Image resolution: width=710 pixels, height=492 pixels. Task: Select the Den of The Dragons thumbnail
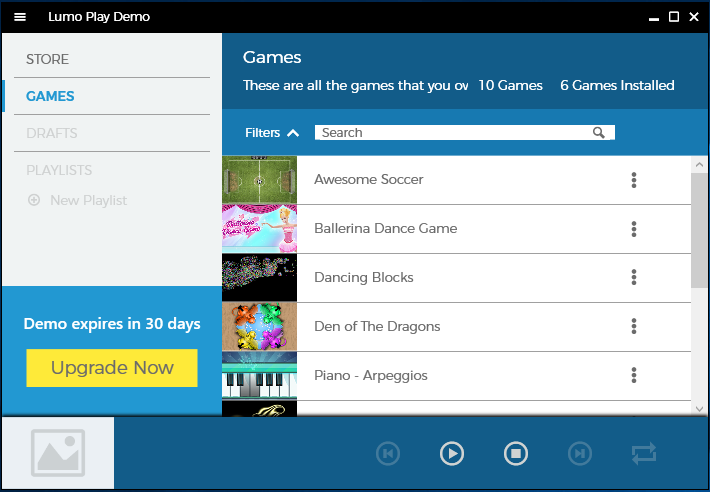(x=259, y=326)
